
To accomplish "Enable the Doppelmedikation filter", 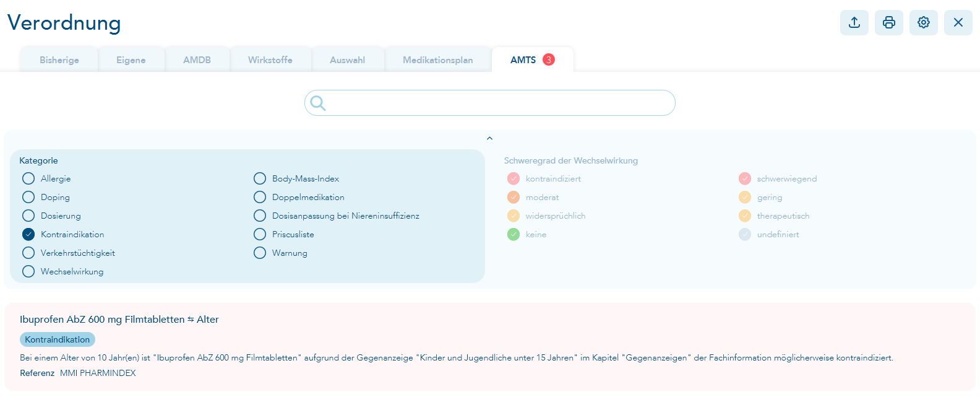I will (x=260, y=197).
